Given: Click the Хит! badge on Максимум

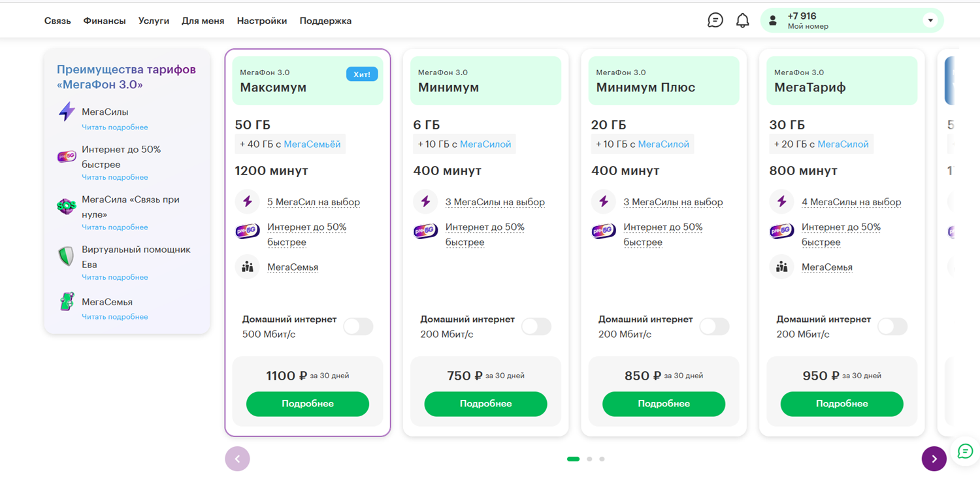Looking at the screenshot, I should pos(362,74).
